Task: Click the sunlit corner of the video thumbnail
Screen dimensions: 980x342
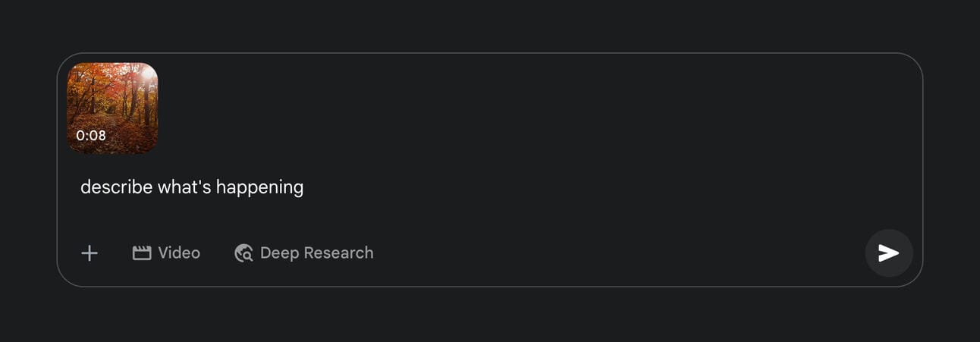Action: click(144, 75)
